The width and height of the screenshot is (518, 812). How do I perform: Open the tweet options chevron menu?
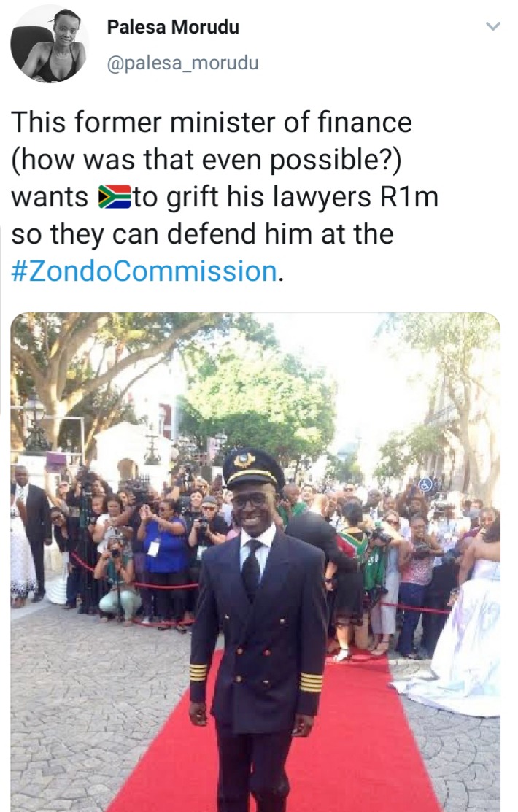pos(494,26)
